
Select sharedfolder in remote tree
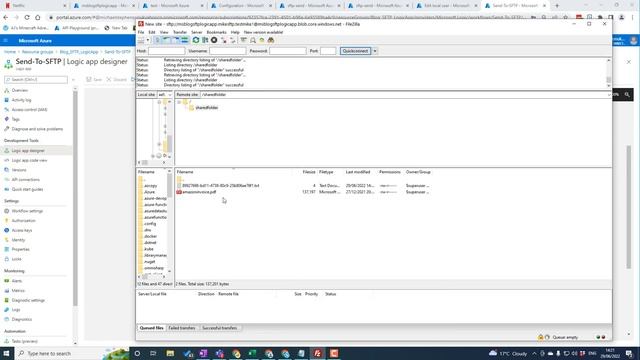tap(207, 108)
